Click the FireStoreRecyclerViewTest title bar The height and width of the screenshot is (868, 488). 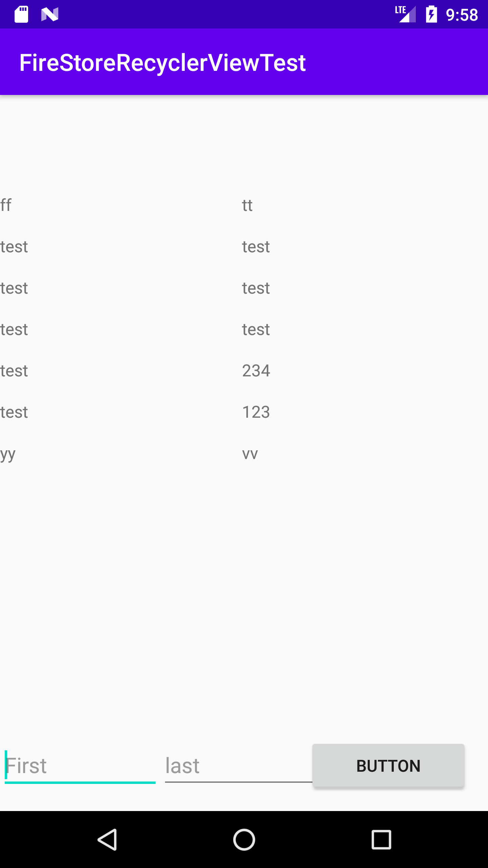tap(163, 62)
